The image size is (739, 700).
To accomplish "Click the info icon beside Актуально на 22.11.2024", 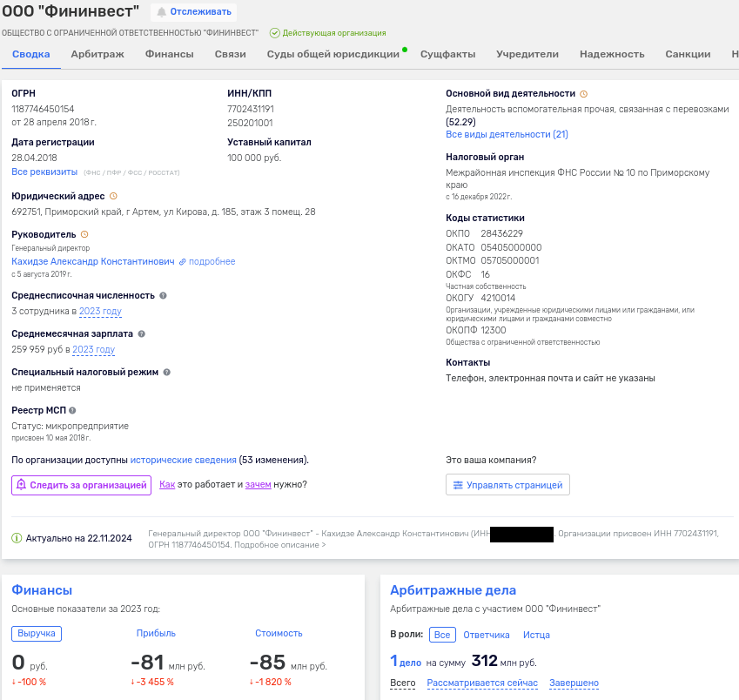I will coord(17,538).
